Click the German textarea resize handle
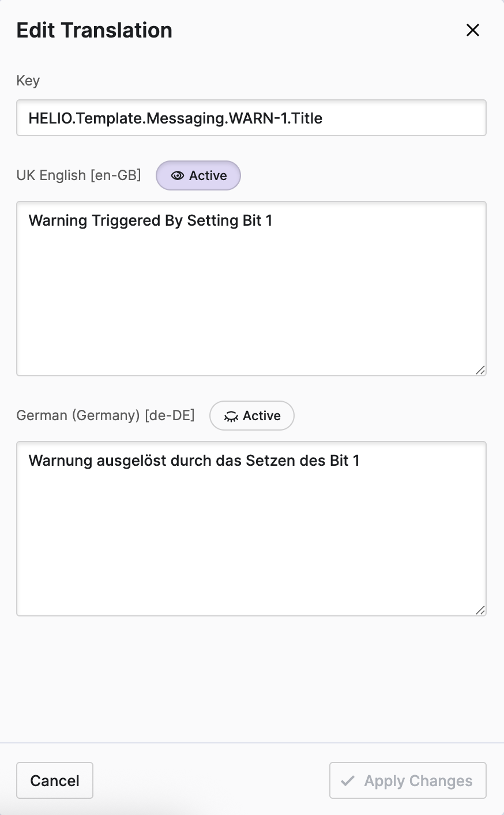The height and width of the screenshot is (815, 504). (480, 610)
